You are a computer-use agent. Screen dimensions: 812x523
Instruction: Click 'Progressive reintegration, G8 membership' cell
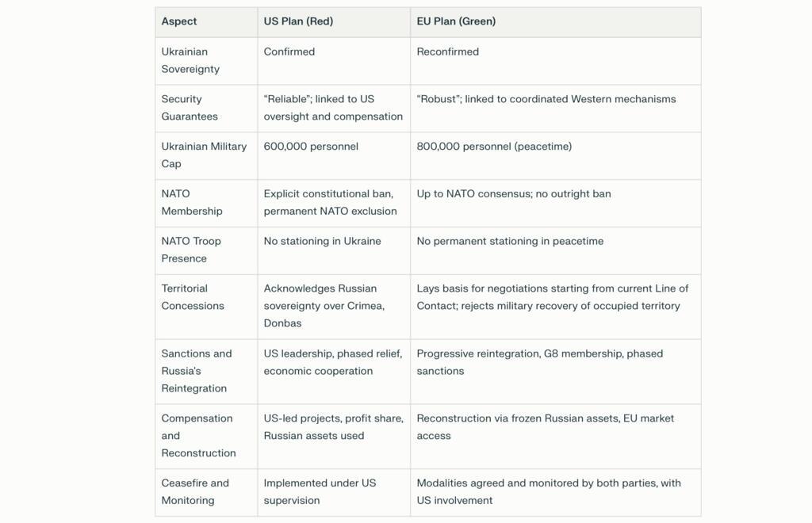tap(539, 362)
